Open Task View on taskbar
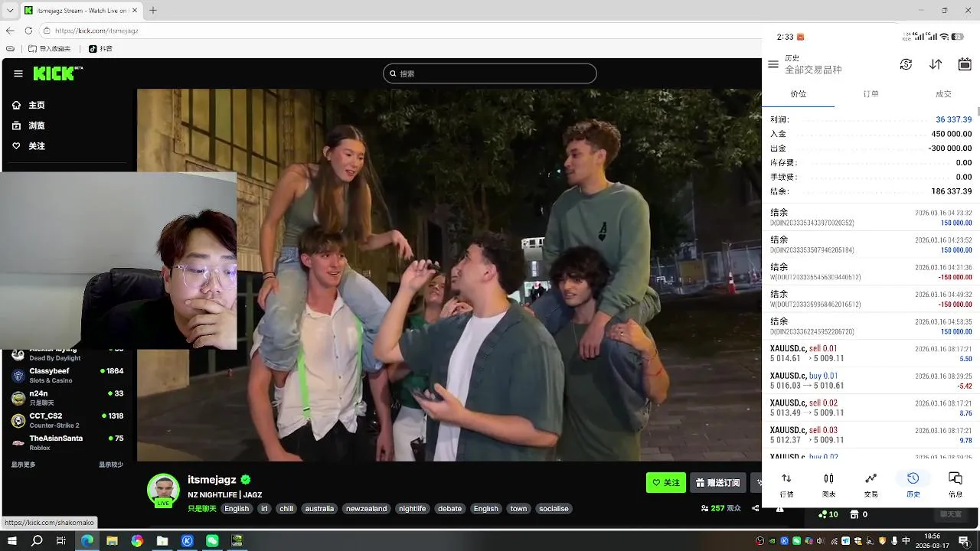Image resolution: width=980 pixels, height=551 pixels. (62, 541)
